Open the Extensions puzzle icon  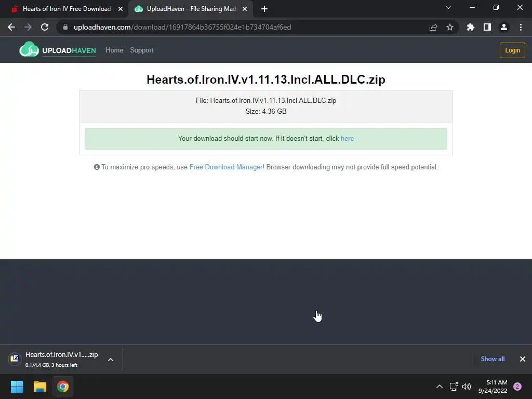[x=471, y=27]
